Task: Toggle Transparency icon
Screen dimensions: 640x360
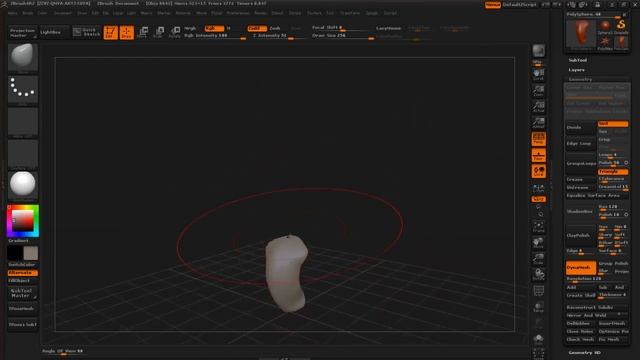Action: (x=538, y=307)
